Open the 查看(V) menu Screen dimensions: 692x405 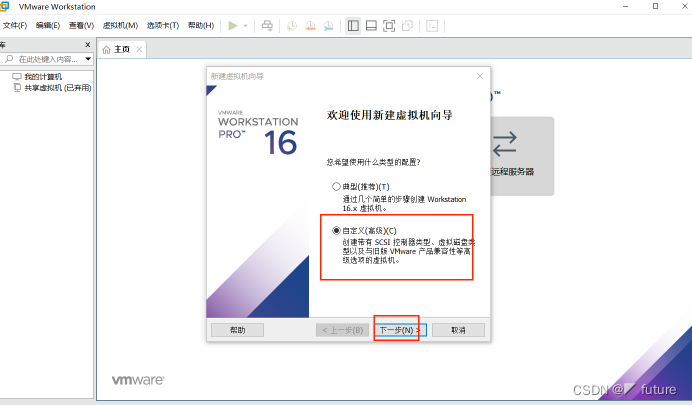click(x=81, y=26)
